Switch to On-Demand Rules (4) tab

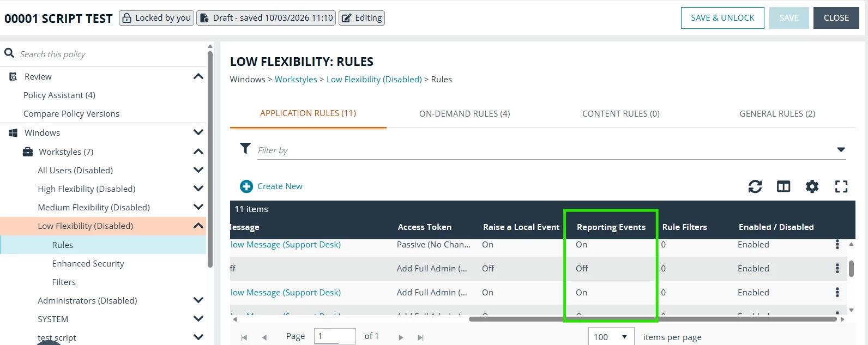point(465,113)
